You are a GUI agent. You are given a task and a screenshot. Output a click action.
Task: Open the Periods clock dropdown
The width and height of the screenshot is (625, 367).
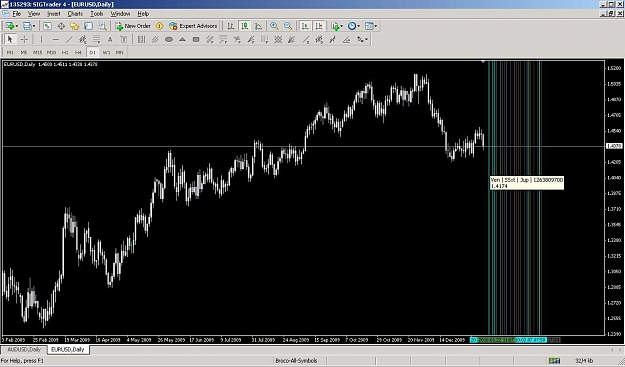[x=354, y=26]
